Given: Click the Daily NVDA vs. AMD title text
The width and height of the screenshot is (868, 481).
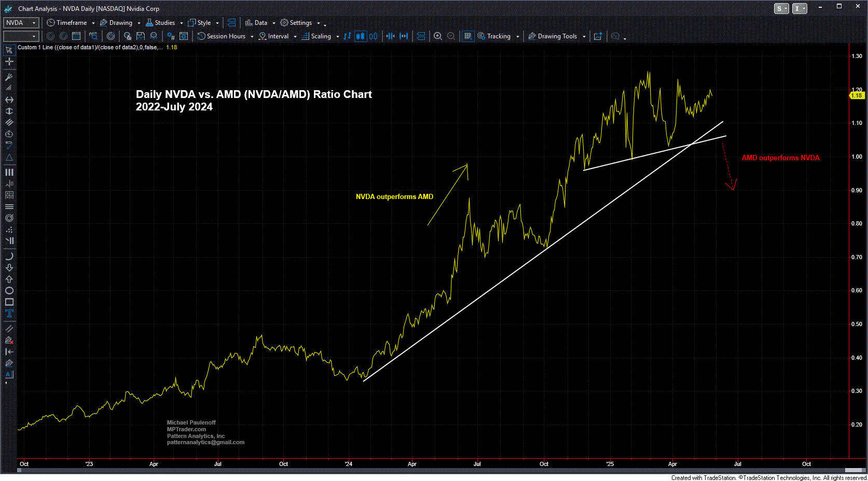Looking at the screenshot, I should click(254, 101).
